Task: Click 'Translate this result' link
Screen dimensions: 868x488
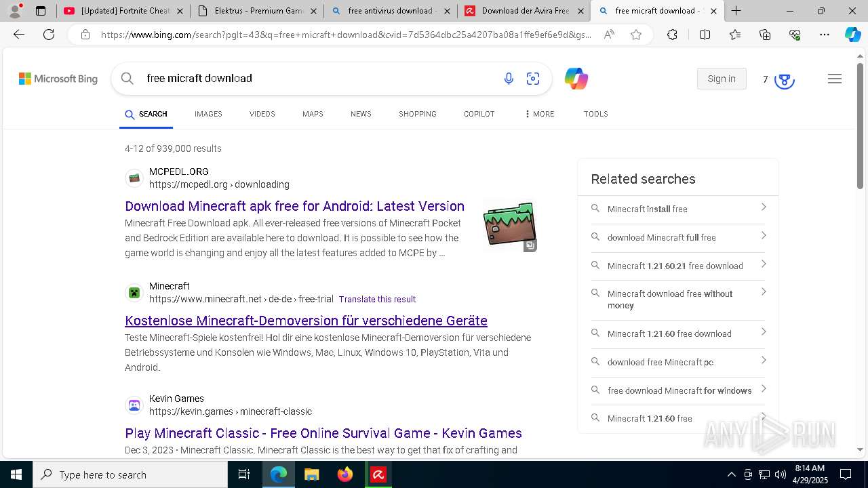Action: (x=377, y=299)
